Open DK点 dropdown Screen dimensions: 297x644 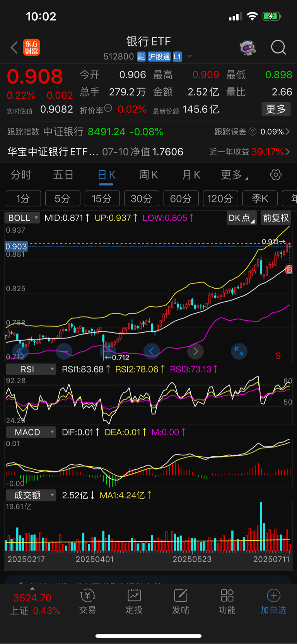(241, 218)
